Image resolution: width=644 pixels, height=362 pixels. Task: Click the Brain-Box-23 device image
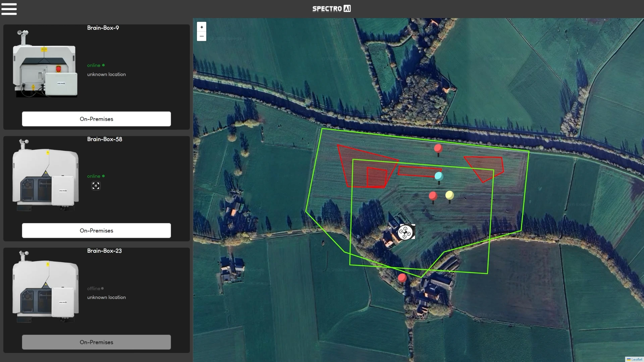pyautogui.click(x=45, y=287)
